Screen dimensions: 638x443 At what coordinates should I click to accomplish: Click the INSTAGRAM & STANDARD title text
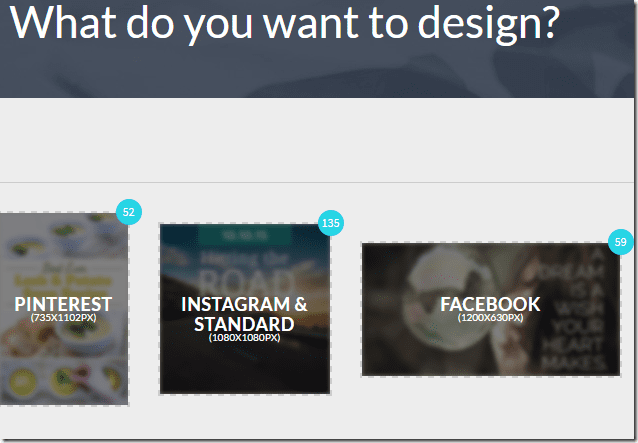pyautogui.click(x=244, y=314)
